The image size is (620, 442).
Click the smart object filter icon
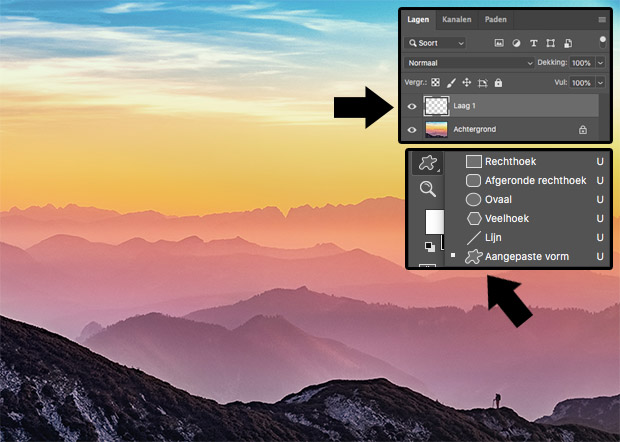click(567, 43)
